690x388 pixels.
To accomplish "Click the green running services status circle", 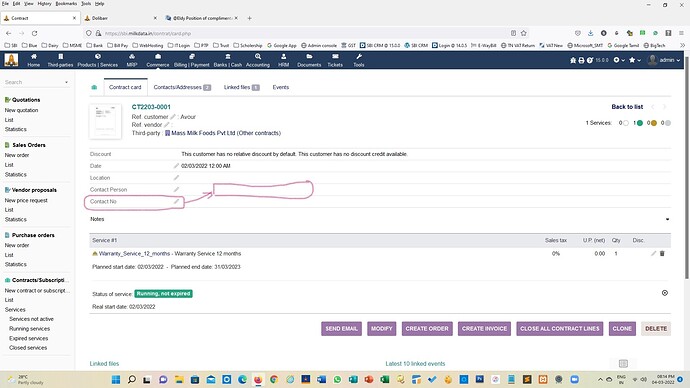I will click(x=640, y=123).
